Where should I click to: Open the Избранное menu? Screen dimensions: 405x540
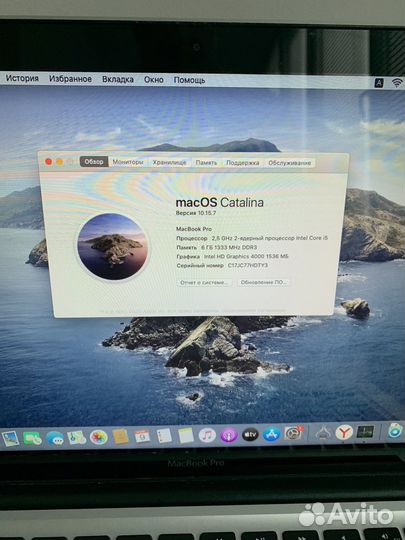point(70,79)
